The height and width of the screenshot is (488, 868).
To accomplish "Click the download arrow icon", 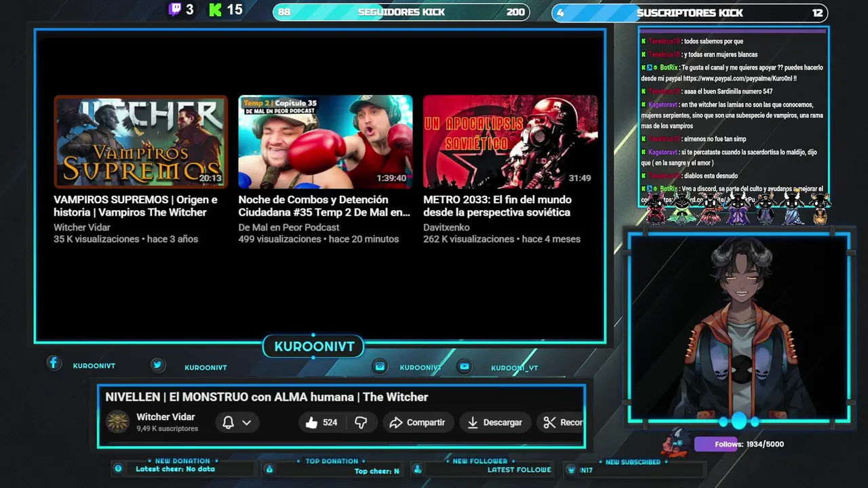I will [473, 422].
